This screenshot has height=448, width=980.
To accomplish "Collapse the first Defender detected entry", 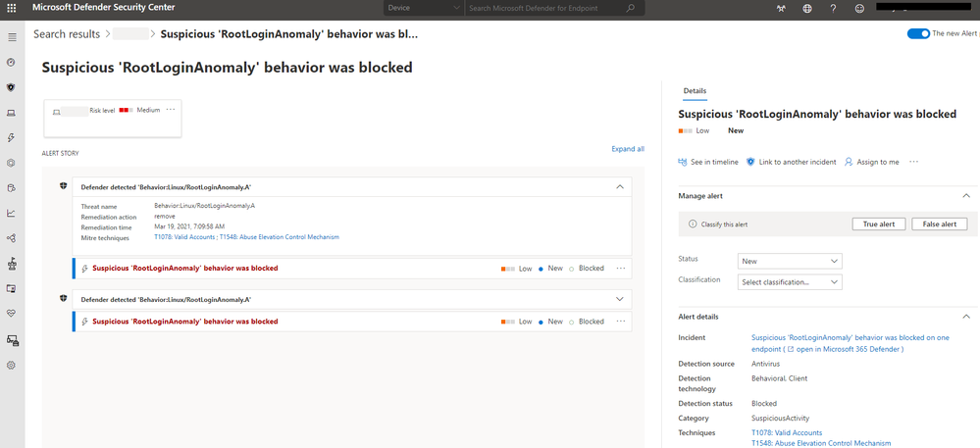I will pyautogui.click(x=619, y=186).
